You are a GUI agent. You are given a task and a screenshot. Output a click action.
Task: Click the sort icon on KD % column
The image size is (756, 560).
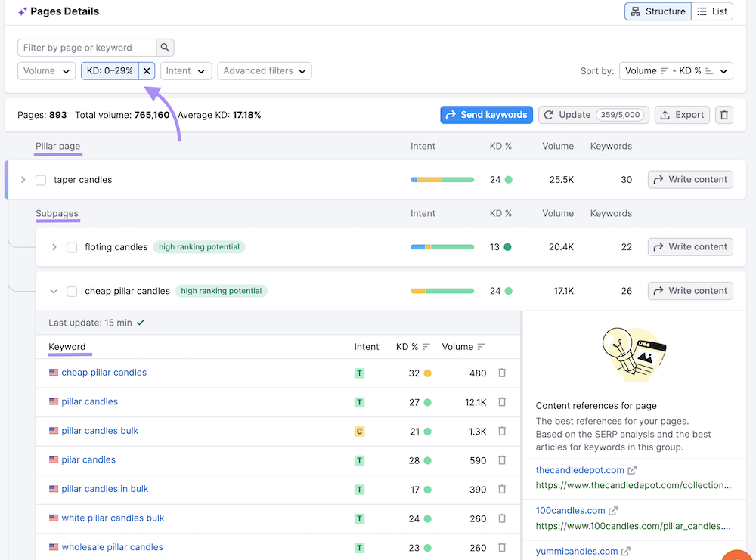tap(426, 347)
